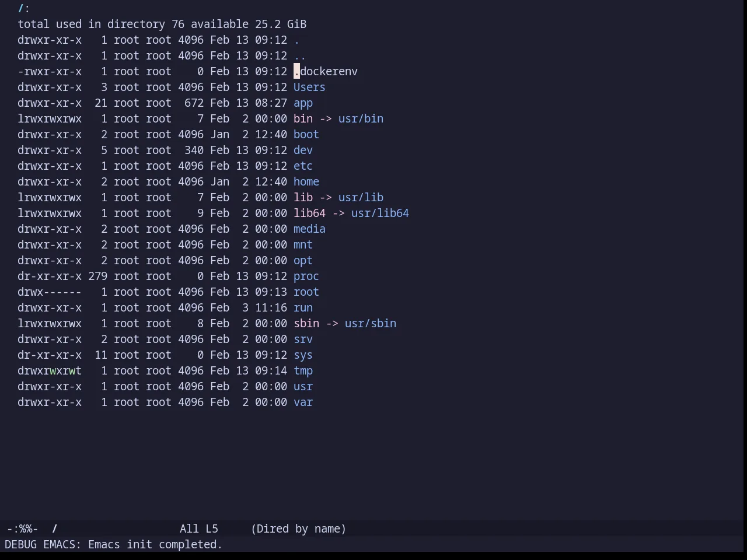This screenshot has width=747, height=560.
Task: Open the var directory
Action: pos(303,402)
